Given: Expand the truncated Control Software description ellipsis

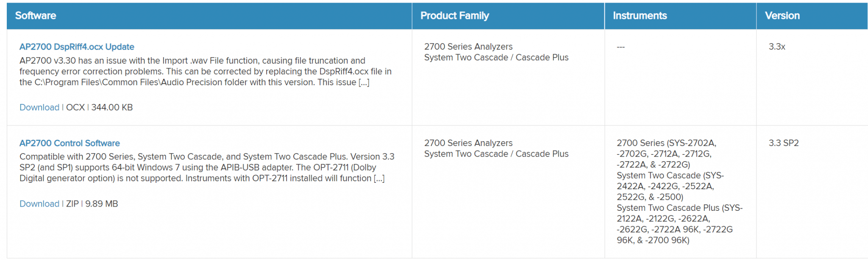Looking at the screenshot, I should (379, 179).
